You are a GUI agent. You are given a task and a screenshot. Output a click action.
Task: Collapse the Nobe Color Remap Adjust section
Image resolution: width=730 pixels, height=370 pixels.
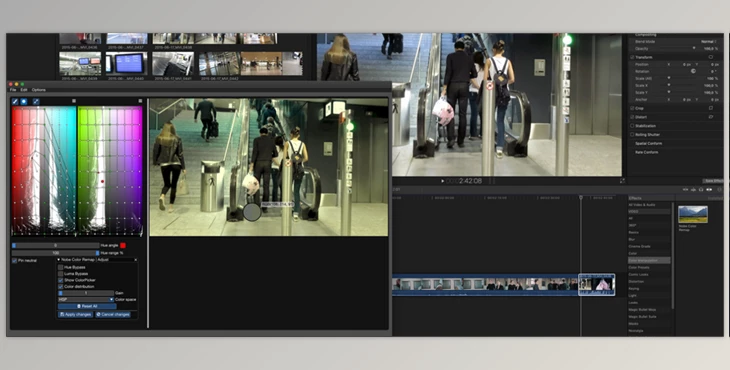(x=59, y=260)
